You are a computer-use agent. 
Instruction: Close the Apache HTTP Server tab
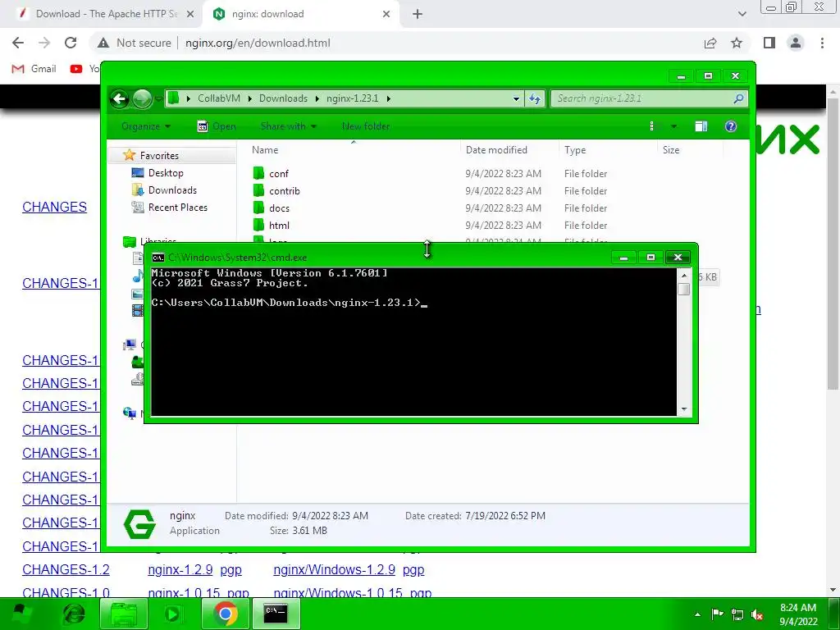click(189, 15)
